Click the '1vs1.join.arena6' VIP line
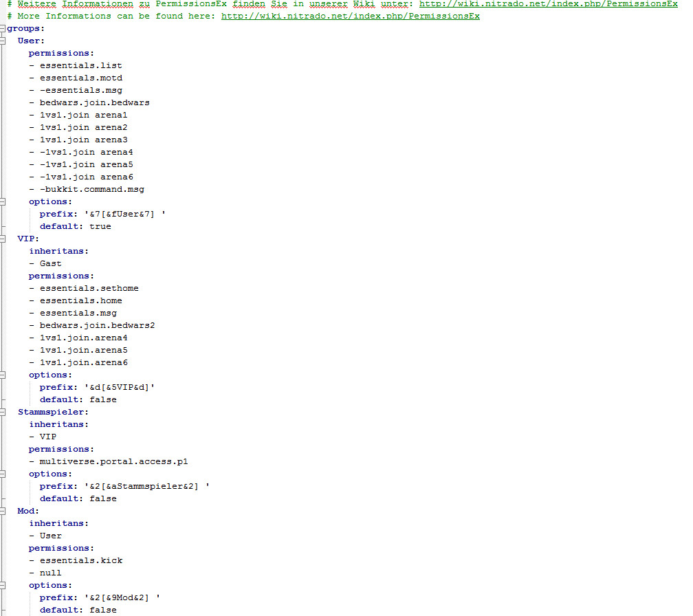 78,363
